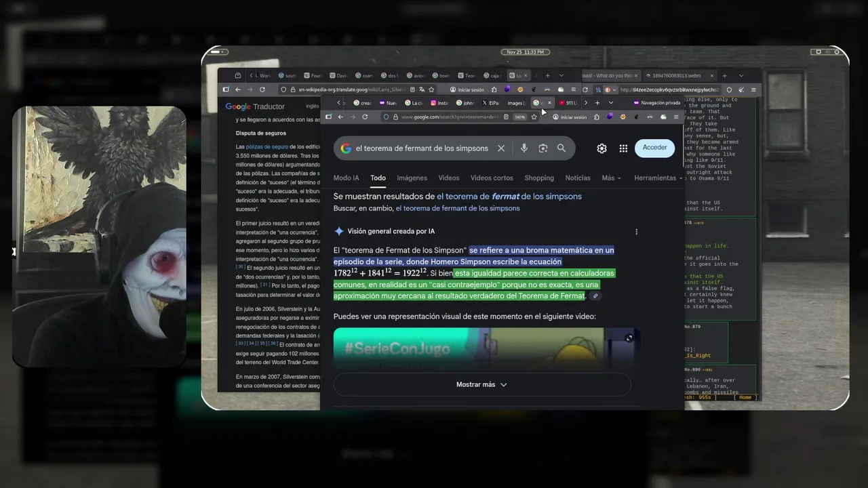Start voice search with the microphone icon
The height and width of the screenshot is (488, 868).
click(x=524, y=148)
